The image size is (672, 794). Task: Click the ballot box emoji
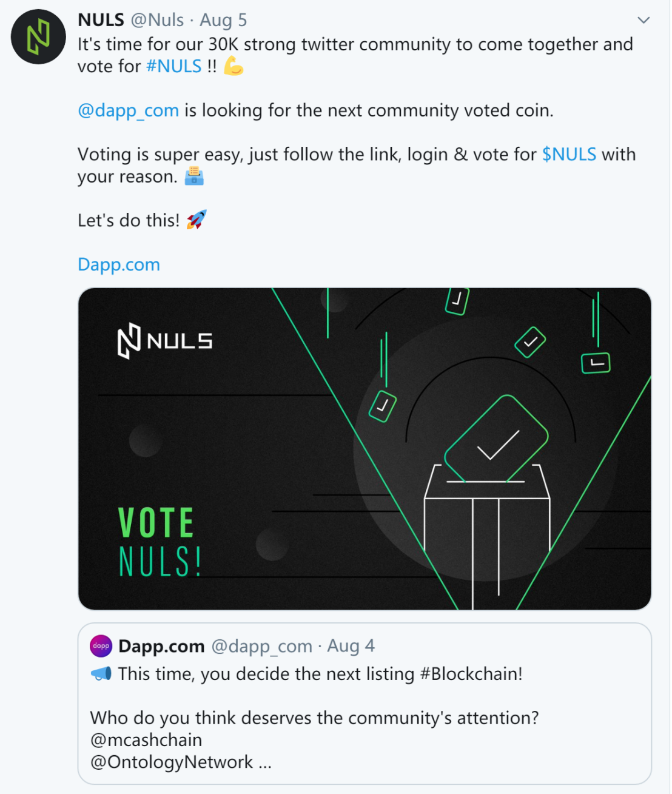pos(194,176)
